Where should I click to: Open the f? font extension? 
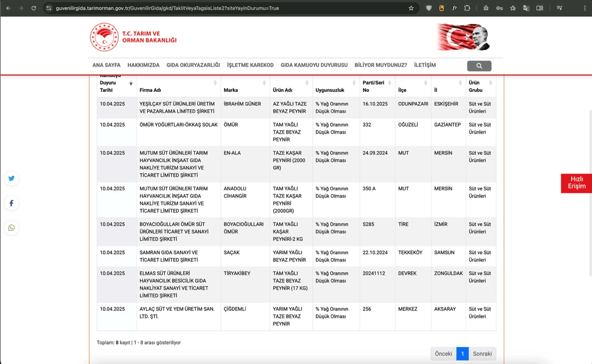pos(454,8)
